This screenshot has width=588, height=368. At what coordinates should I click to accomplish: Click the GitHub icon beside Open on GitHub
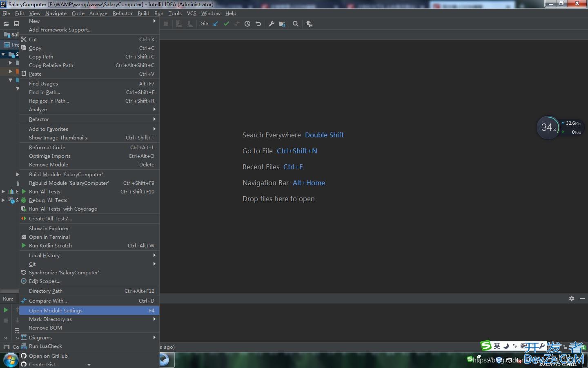coord(24,356)
